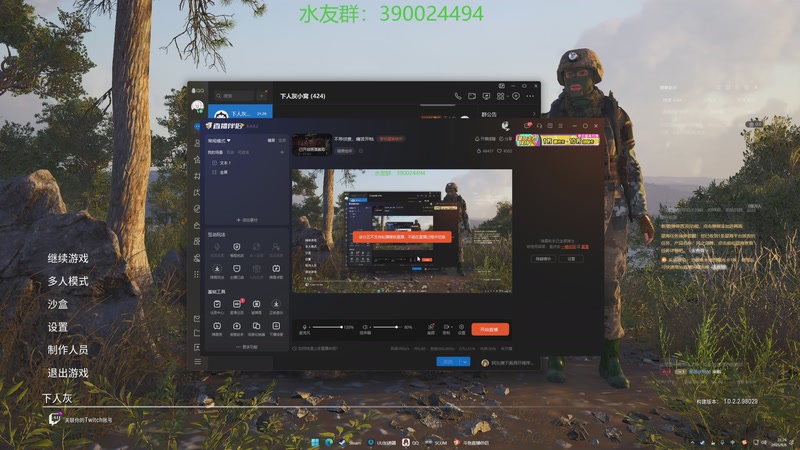The width and height of the screenshot is (800, 450).
Task: Select 多人模式 in the game menu
Action: coord(68,281)
